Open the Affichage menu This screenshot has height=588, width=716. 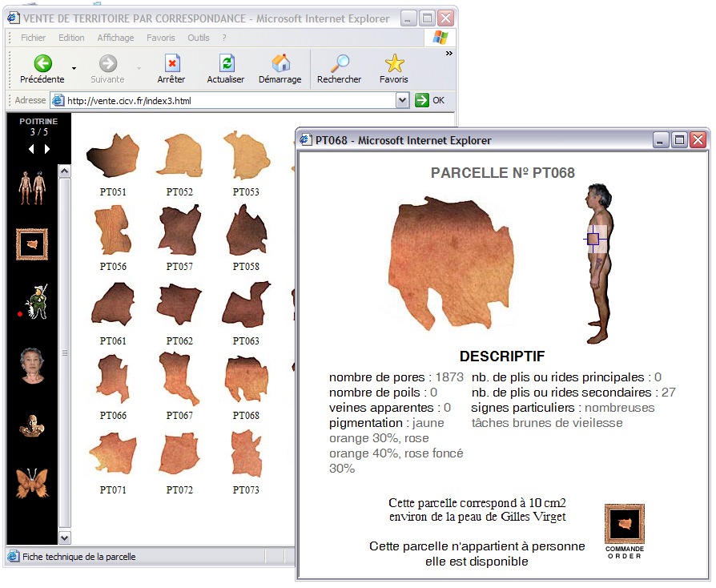[115, 38]
